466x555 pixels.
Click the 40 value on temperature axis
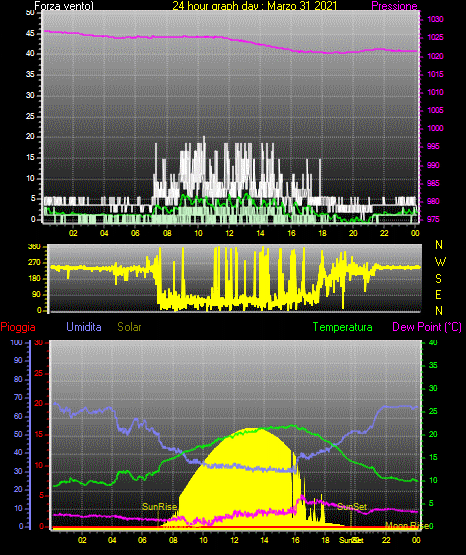433,342
